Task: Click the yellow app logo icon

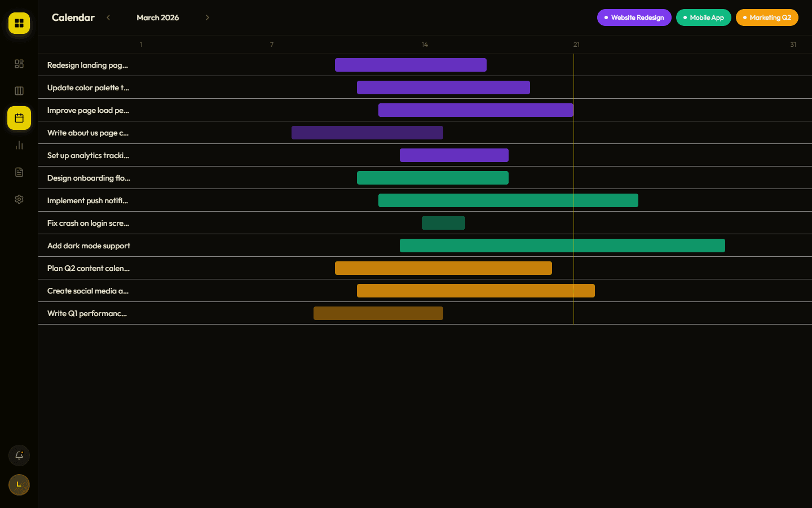Action: [19, 23]
